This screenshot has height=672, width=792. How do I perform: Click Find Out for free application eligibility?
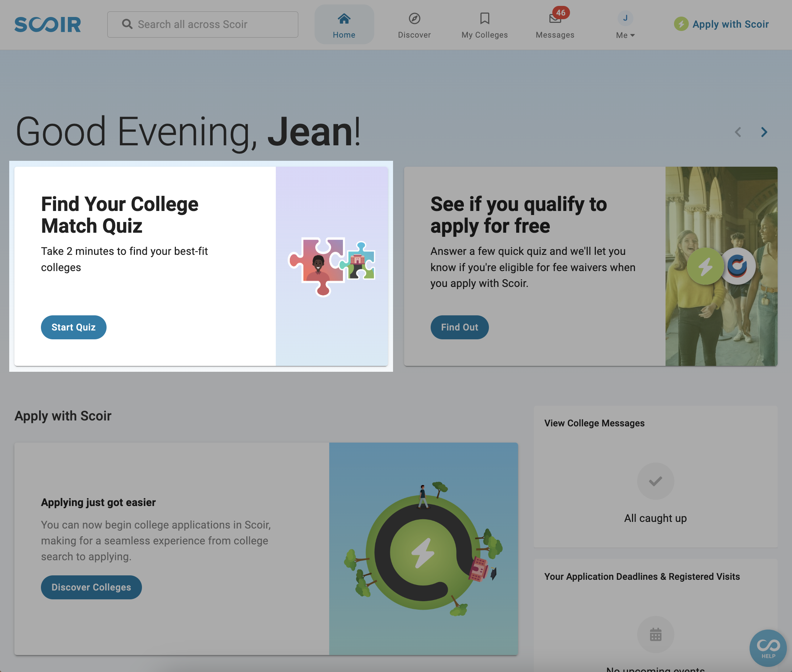click(x=459, y=327)
